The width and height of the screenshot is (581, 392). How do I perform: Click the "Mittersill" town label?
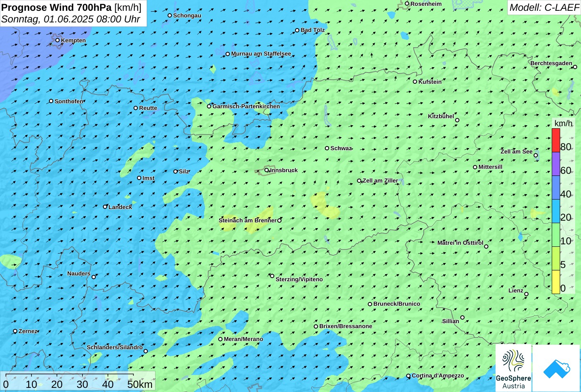491,167
